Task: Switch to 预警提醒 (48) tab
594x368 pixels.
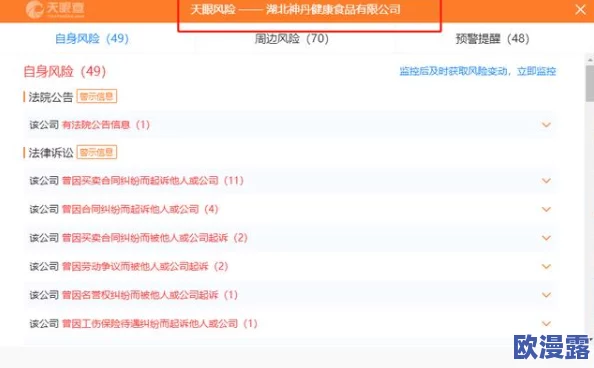Action: (x=492, y=38)
